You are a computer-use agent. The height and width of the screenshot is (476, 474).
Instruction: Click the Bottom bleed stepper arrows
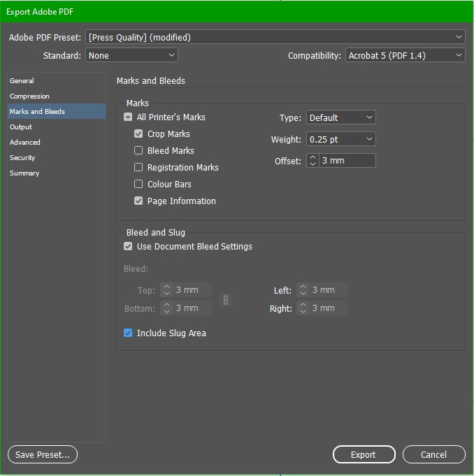166,308
